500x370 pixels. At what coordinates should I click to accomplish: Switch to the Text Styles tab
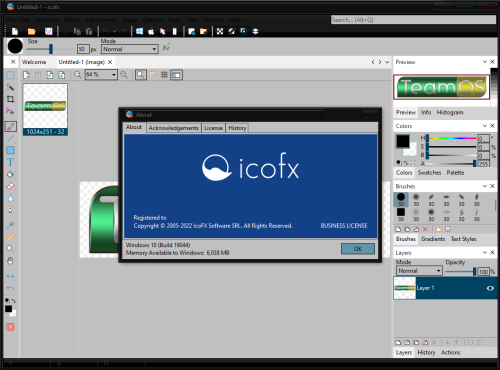(x=463, y=239)
